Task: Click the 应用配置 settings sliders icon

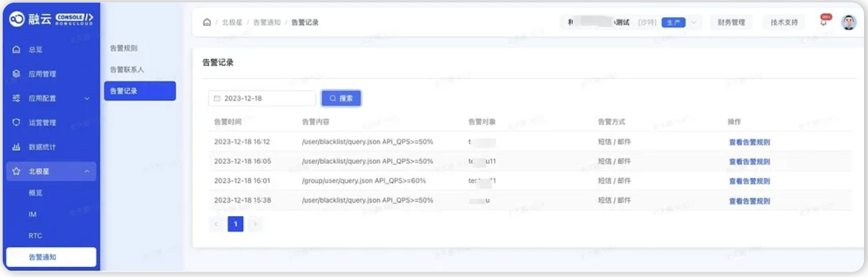Action: coord(17,98)
